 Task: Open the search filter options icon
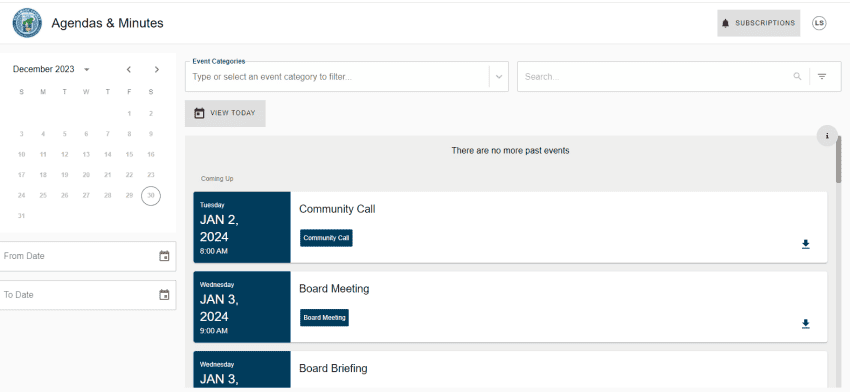point(822,76)
